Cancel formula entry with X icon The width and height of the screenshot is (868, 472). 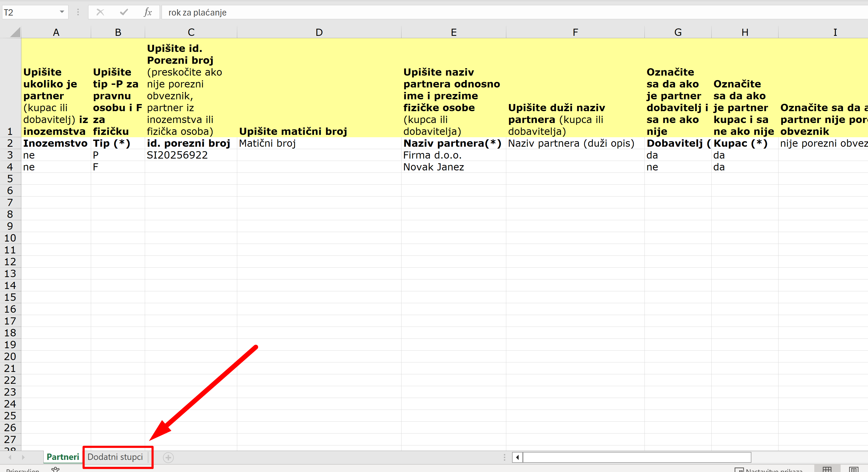100,12
